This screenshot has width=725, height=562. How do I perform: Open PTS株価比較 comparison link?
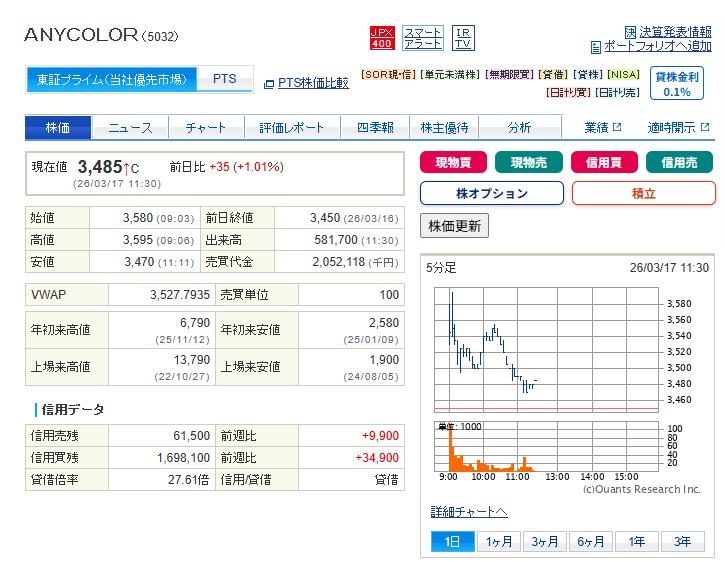312,83
